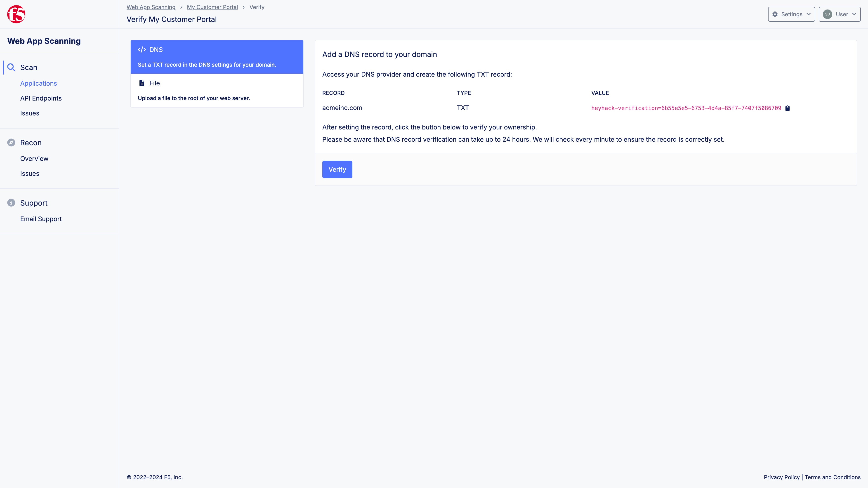
Task: Click the Support info icon
Action: 11,203
